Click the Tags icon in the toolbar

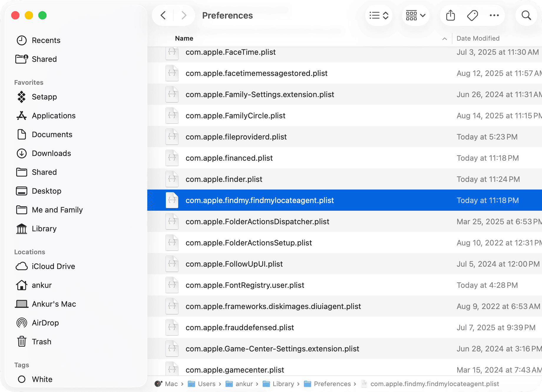(x=472, y=15)
